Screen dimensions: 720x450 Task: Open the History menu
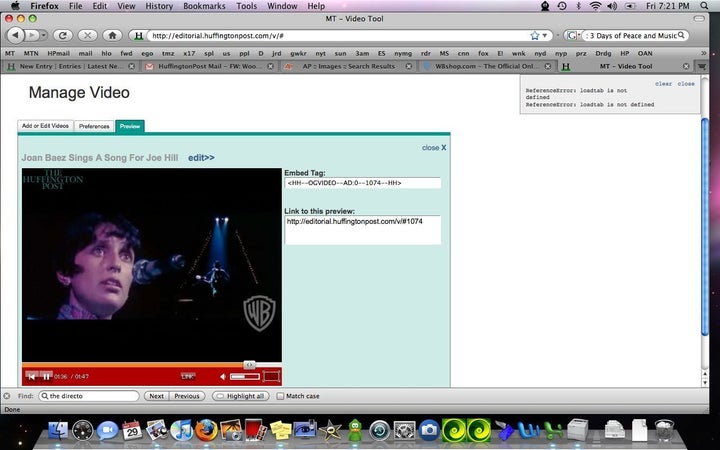pos(159,6)
